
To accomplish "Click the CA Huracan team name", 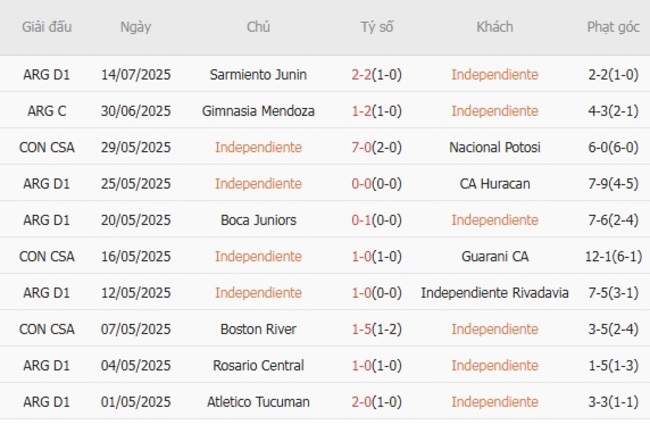I will [494, 184].
